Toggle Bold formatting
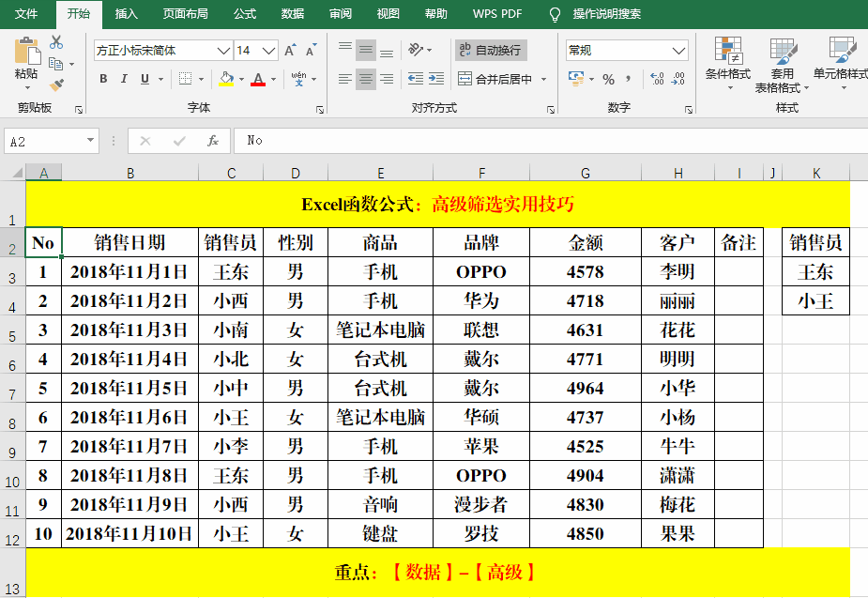 point(102,79)
